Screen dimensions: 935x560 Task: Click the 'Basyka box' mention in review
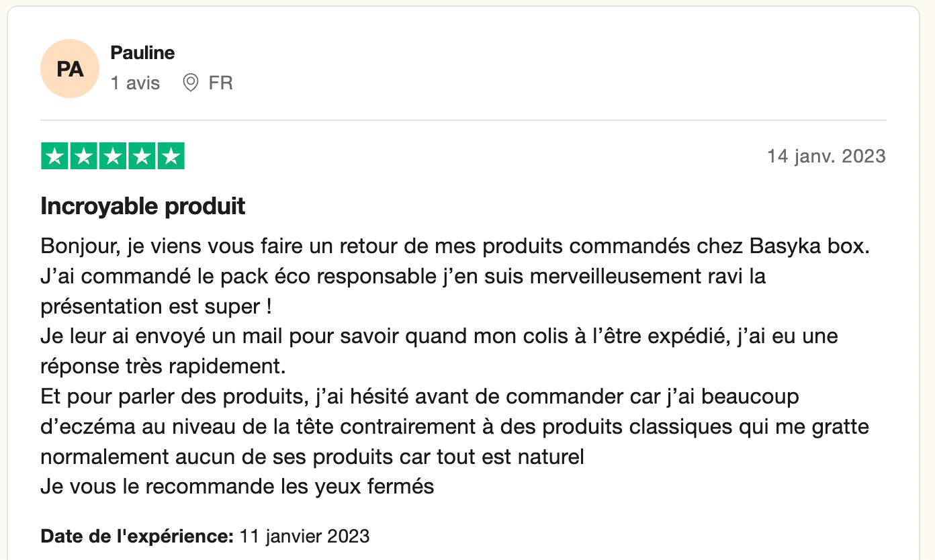[809, 246]
